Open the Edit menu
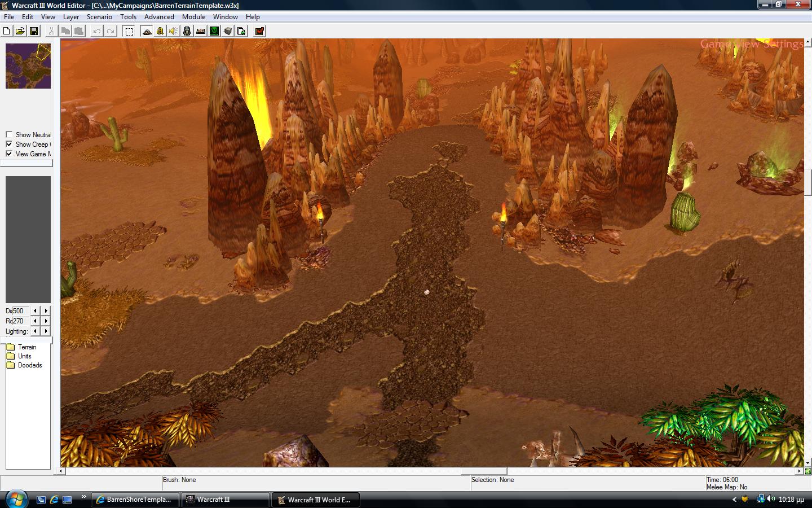This screenshot has height=508, width=812. pyautogui.click(x=28, y=17)
